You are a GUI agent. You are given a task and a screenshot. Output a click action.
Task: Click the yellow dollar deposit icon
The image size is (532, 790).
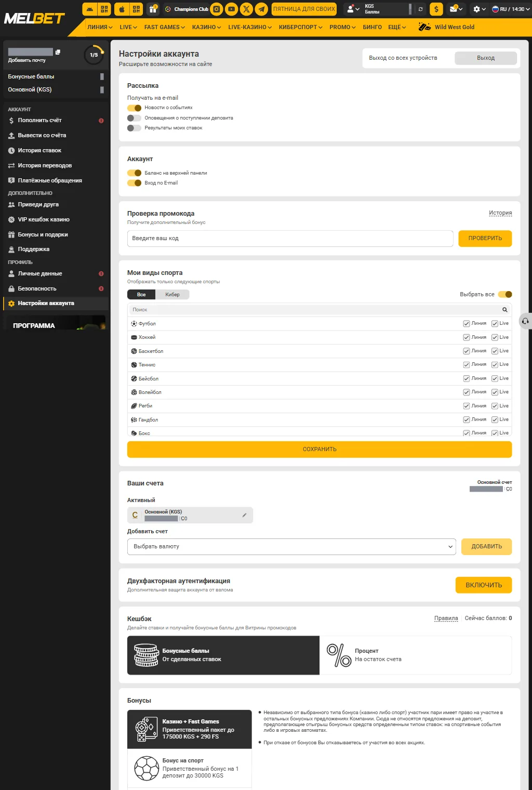click(x=436, y=9)
